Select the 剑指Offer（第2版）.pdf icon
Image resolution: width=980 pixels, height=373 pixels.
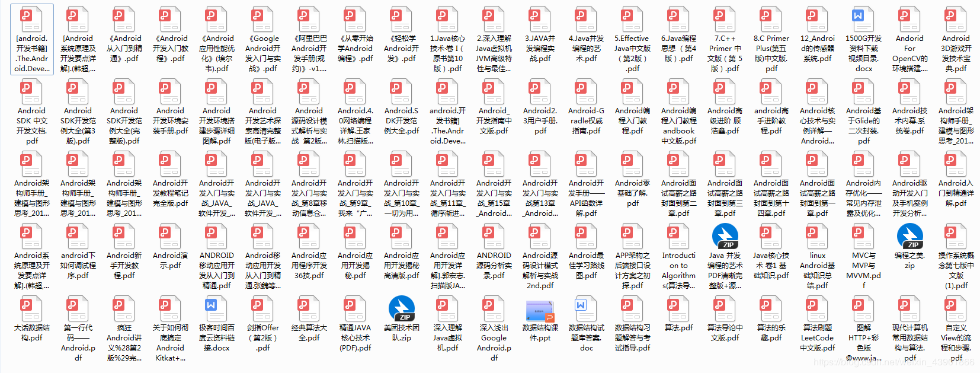(x=263, y=308)
